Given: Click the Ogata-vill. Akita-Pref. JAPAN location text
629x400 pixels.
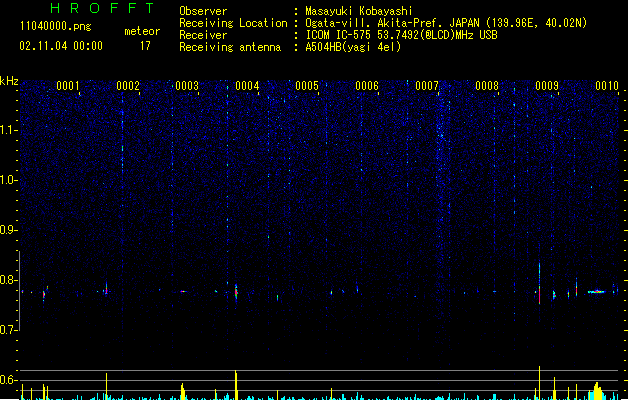Looking at the screenshot, I should (446, 23).
